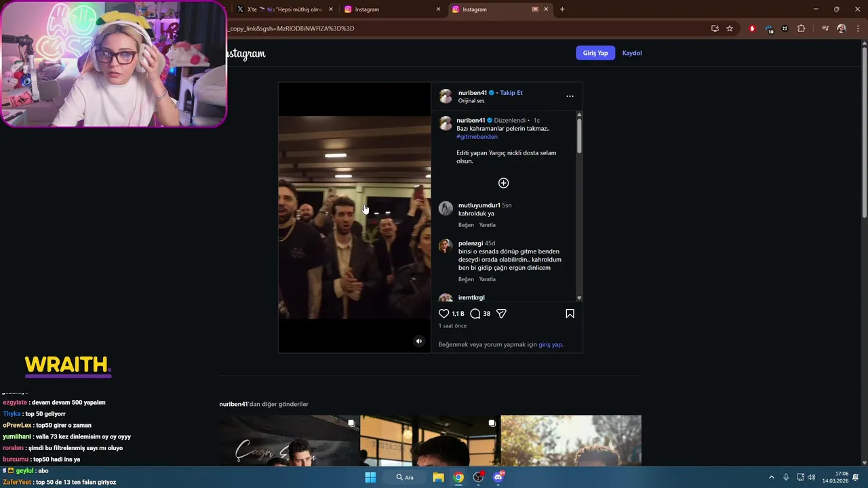The image size is (868, 488).
Task: Click the 1 saat önce timestamp
Action: coord(452,326)
